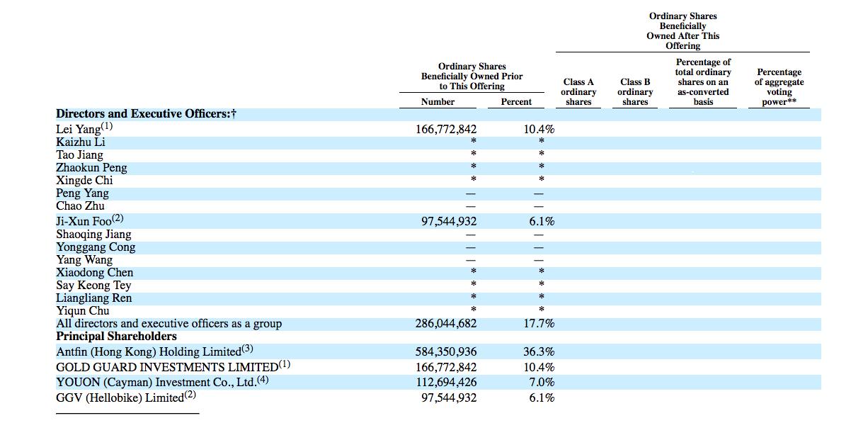868x423 pixels.
Task: Select the name Yonggang Cong
Action: (x=96, y=247)
